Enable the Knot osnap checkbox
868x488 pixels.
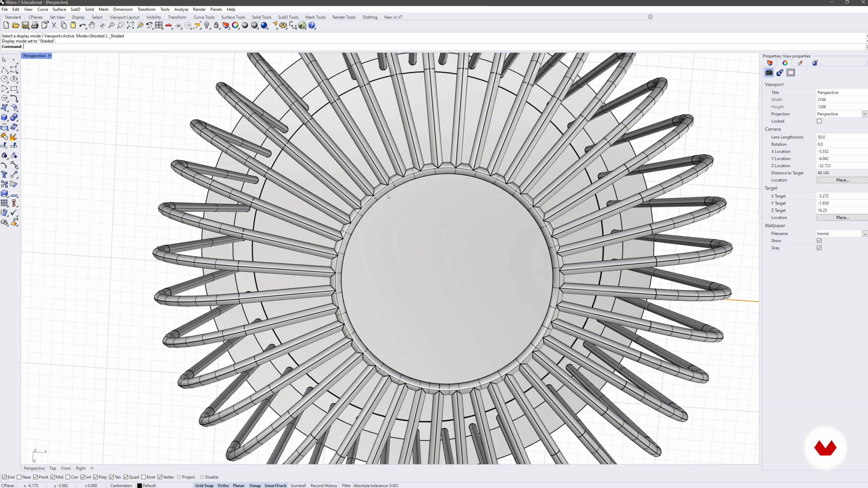coord(144,477)
